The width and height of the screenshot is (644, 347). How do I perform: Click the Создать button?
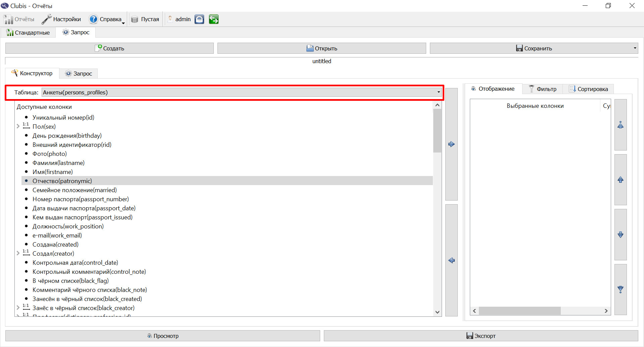pyautogui.click(x=109, y=48)
